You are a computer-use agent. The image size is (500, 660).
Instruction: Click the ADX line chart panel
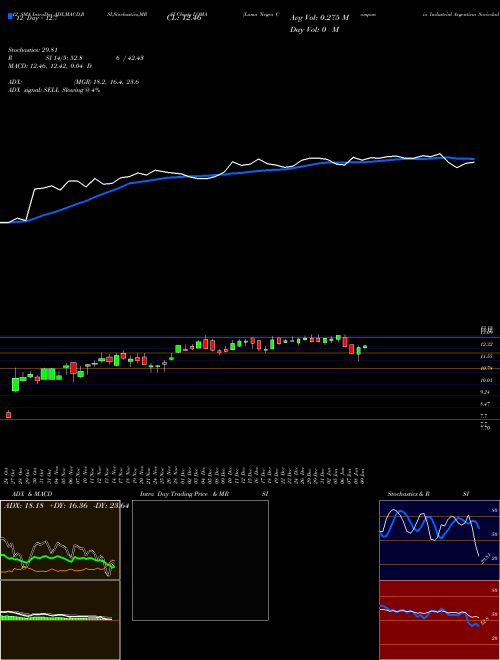tap(60, 540)
